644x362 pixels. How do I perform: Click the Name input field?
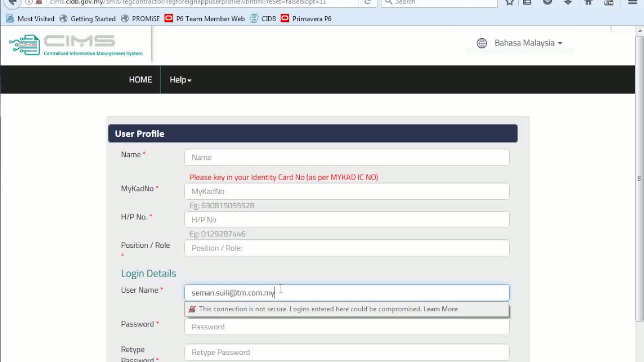click(x=347, y=157)
